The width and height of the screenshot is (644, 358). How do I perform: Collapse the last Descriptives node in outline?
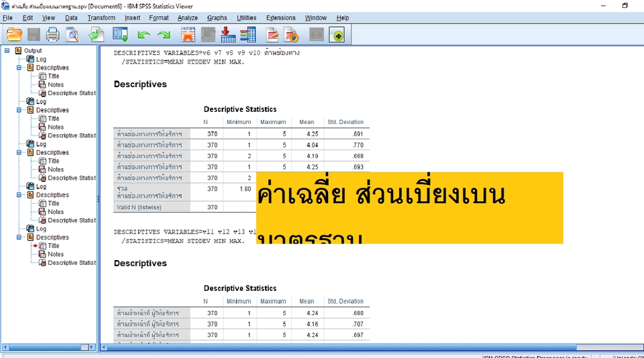tap(19, 237)
